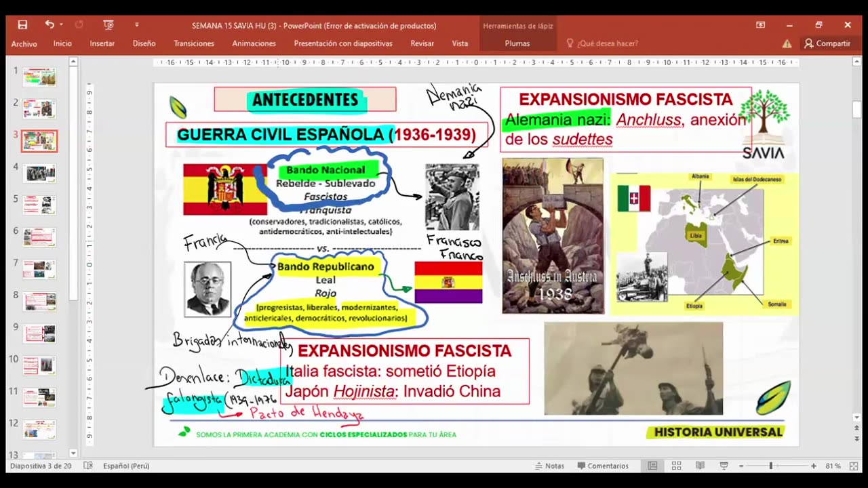
Task: Open the Transiciones tab
Action: point(194,43)
